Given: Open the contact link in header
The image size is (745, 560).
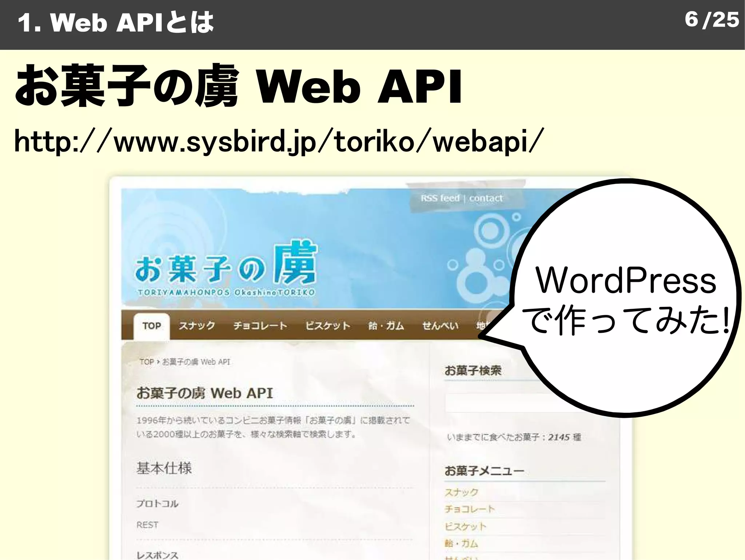Looking at the screenshot, I should coord(486,198).
